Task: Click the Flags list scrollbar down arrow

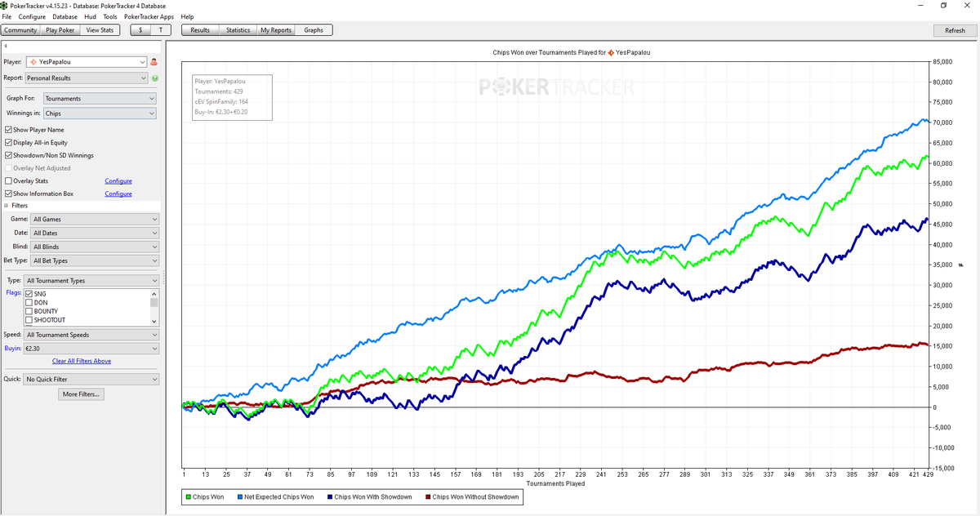Action: pos(154,321)
